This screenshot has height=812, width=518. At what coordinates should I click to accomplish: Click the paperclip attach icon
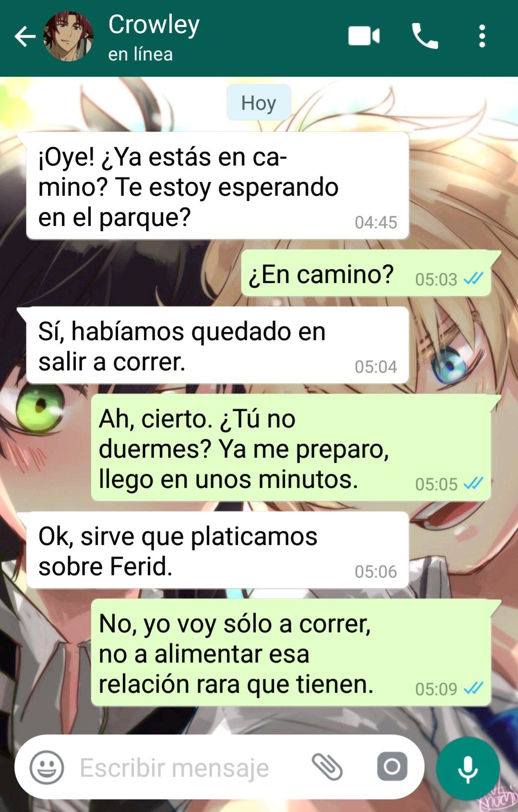(x=327, y=767)
